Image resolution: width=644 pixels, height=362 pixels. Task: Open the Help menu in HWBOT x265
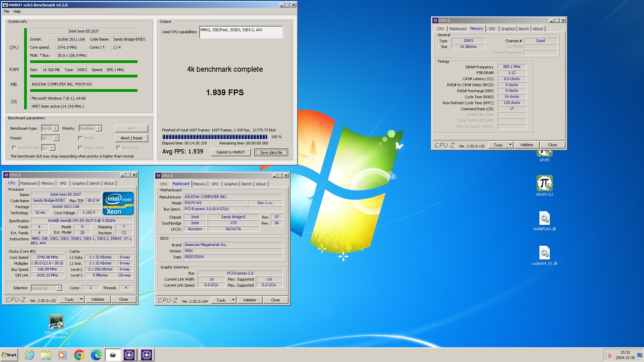point(17,11)
